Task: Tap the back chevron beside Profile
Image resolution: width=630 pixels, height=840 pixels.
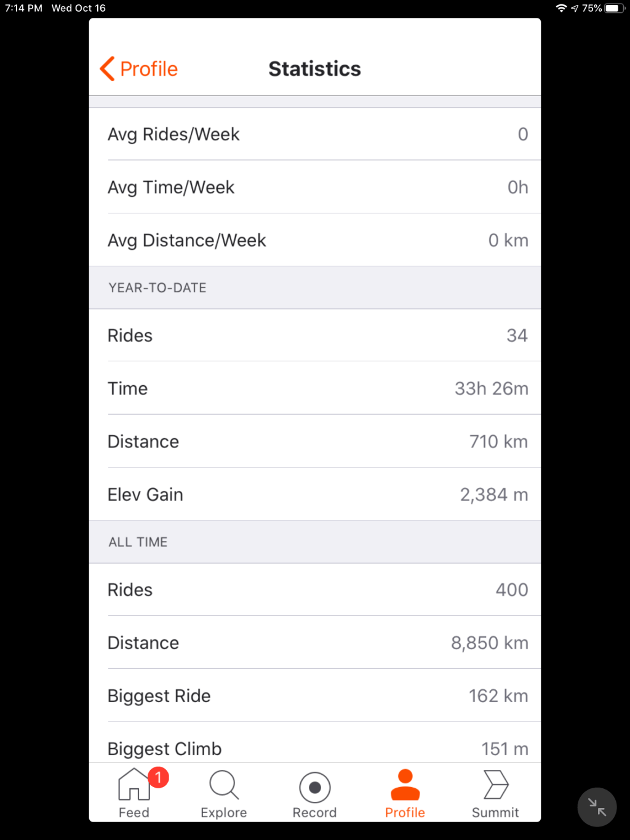Action: pos(107,69)
